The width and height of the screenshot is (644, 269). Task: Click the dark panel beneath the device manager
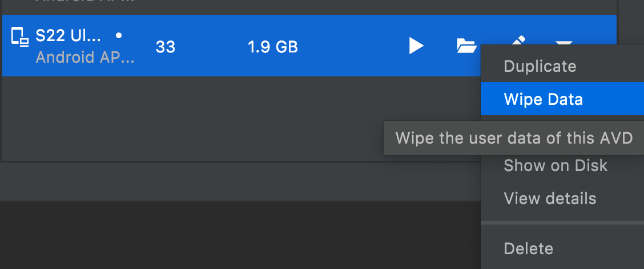tap(240, 235)
